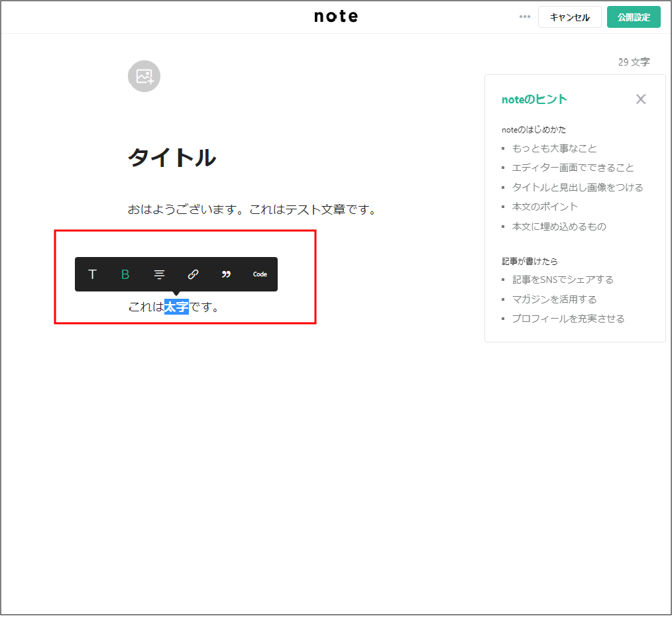Click the note logo at top
Image resolution: width=672 pixels, height=626 pixels.
point(336,17)
